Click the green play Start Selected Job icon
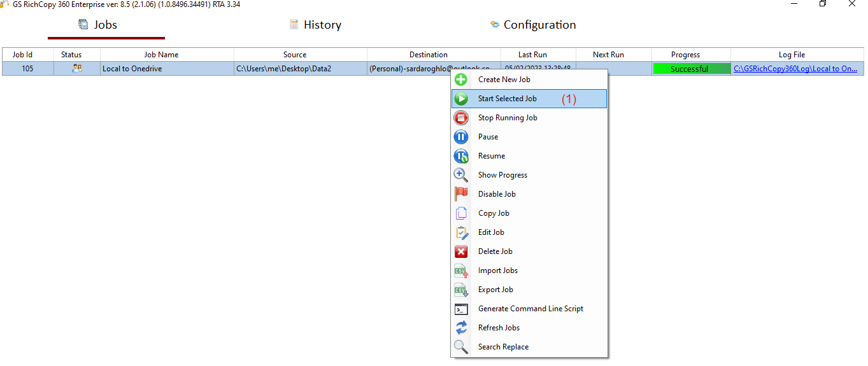 [x=461, y=99]
